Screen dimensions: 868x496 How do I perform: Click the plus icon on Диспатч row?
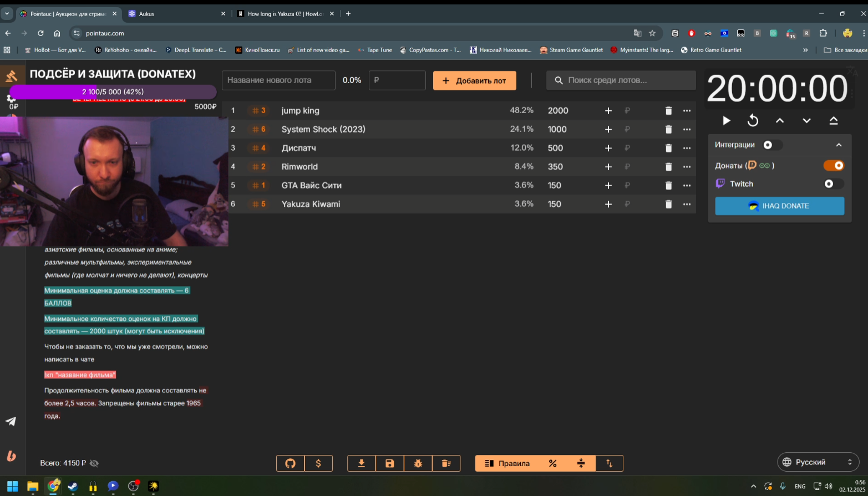[x=608, y=148]
